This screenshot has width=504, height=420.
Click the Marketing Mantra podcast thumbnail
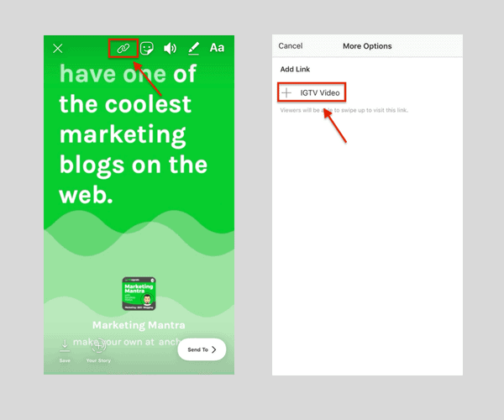(139, 294)
